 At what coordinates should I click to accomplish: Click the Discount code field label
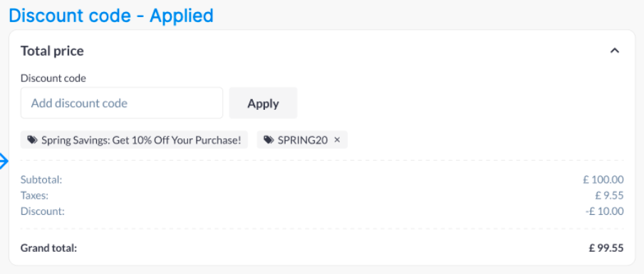coord(53,78)
